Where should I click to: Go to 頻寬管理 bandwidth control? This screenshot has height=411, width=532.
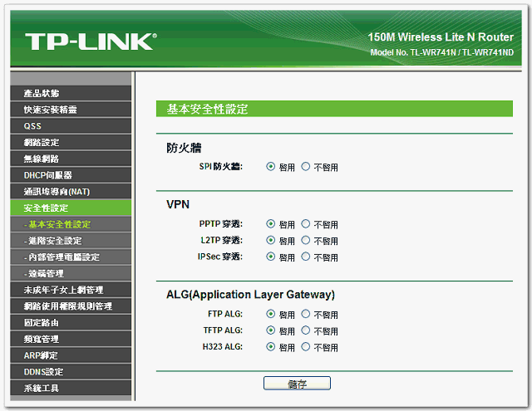click(x=42, y=339)
